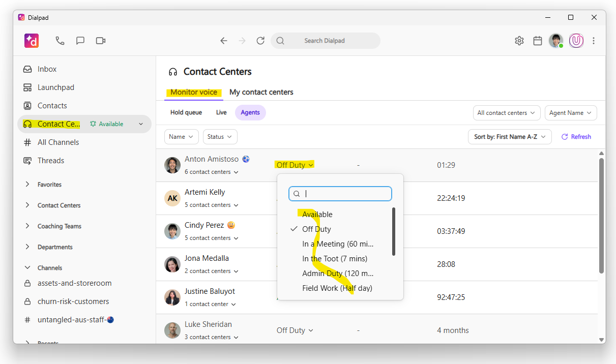The image size is (616, 364).
Task: Expand Luke Sheridan's 3 contact centers
Action: [212, 337]
